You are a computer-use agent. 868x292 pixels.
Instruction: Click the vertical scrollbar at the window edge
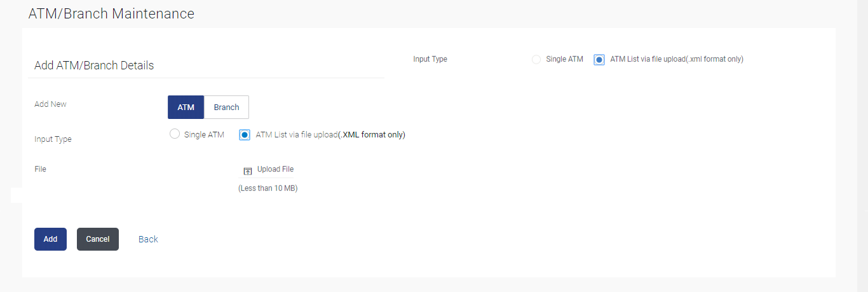(x=862, y=146)
